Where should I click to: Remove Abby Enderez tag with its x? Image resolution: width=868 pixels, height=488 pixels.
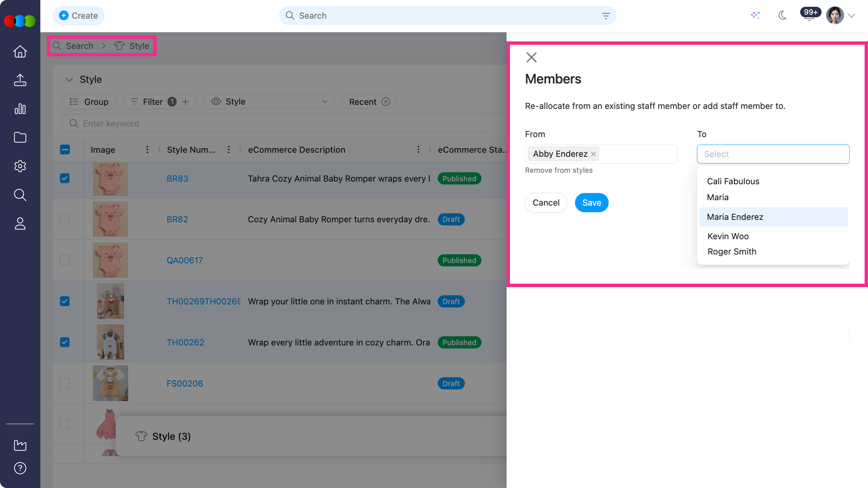[x=593, y=154]
